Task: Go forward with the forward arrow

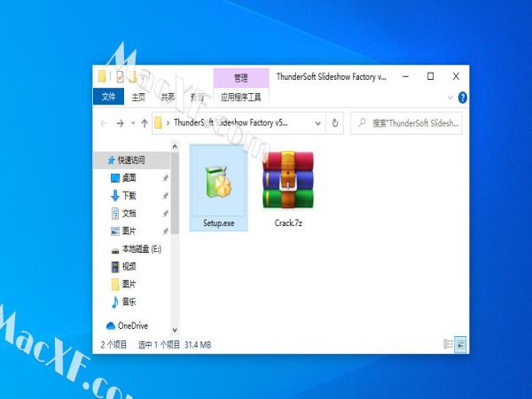Action: click(x=120, y=123)
